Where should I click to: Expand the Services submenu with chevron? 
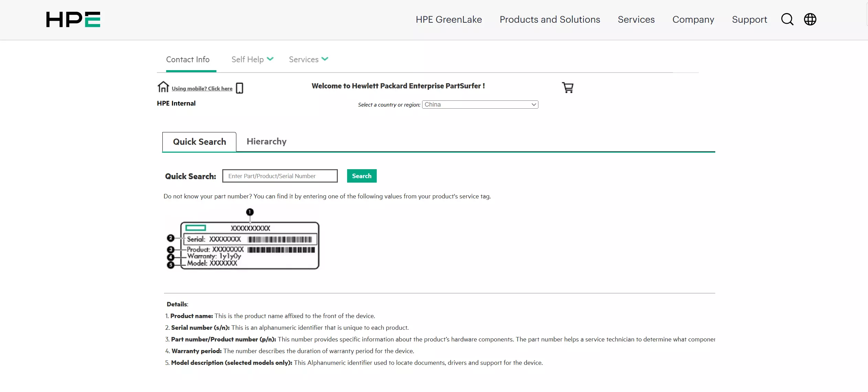[x=308, y=59]
